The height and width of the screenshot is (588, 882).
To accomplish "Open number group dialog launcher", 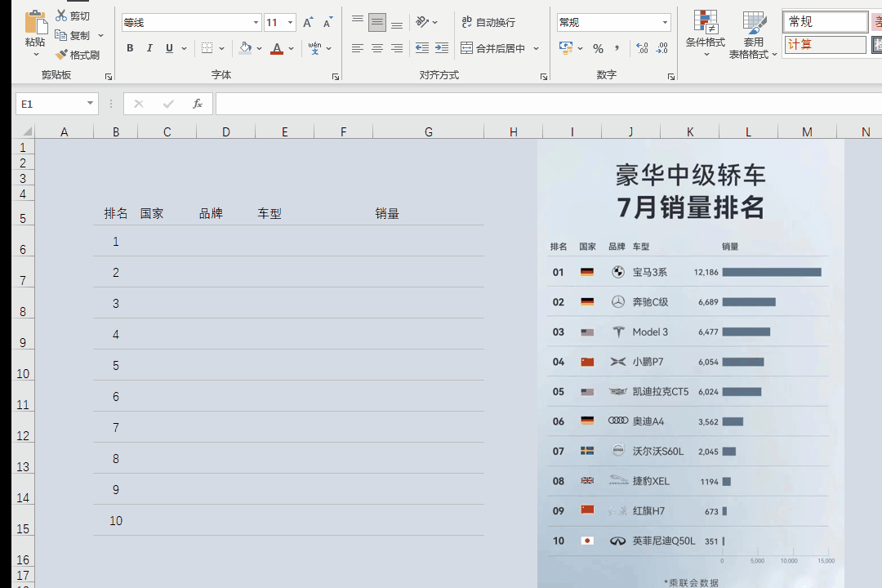I will [671, 77].
